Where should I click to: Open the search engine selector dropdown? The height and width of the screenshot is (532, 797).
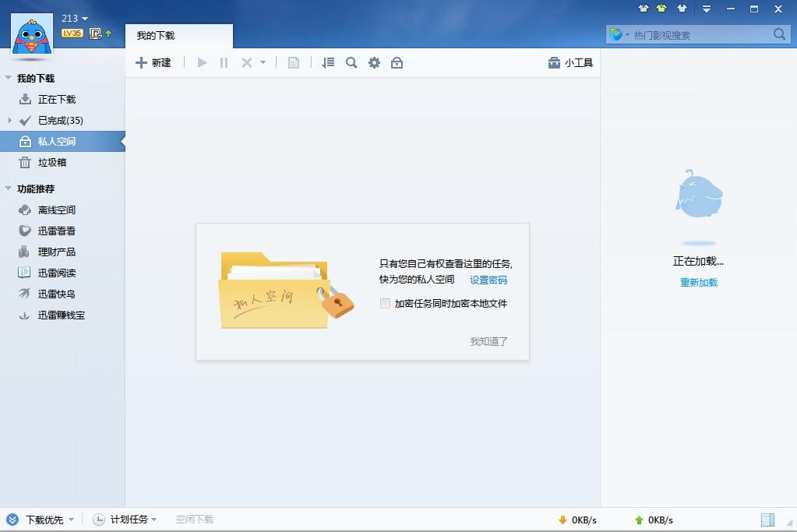tap(619, 34)
